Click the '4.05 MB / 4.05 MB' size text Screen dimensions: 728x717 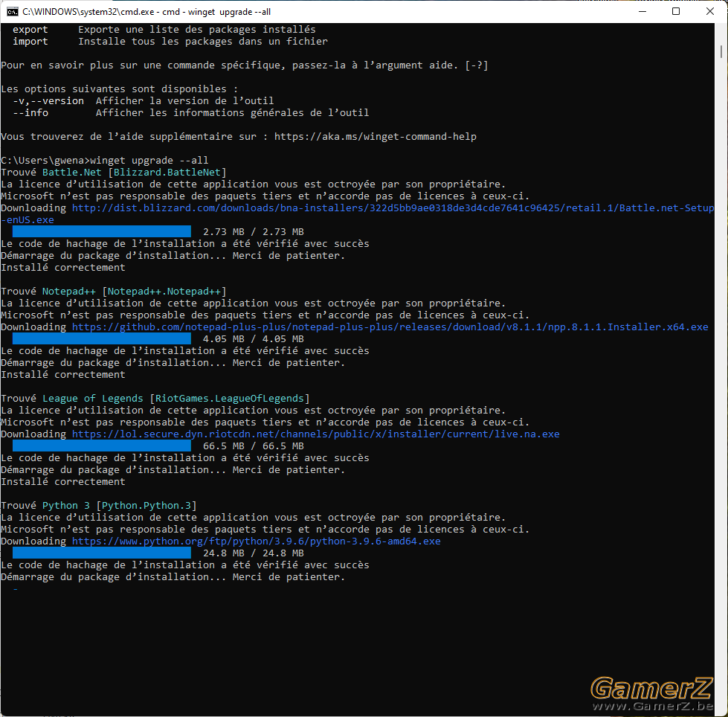(x=254, y=339)
